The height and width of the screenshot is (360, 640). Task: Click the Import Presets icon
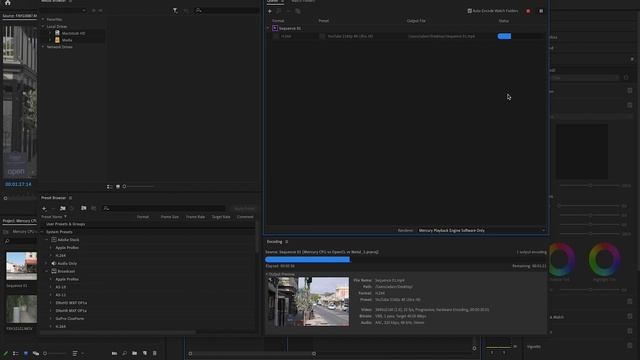pyautogui.click(x=83, y=208)
